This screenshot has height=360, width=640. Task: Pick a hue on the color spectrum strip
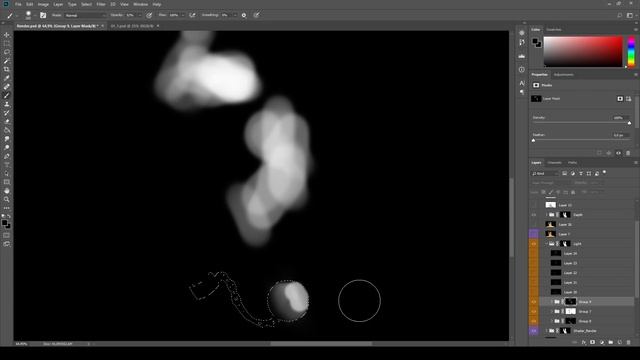[x=631, y=51]
